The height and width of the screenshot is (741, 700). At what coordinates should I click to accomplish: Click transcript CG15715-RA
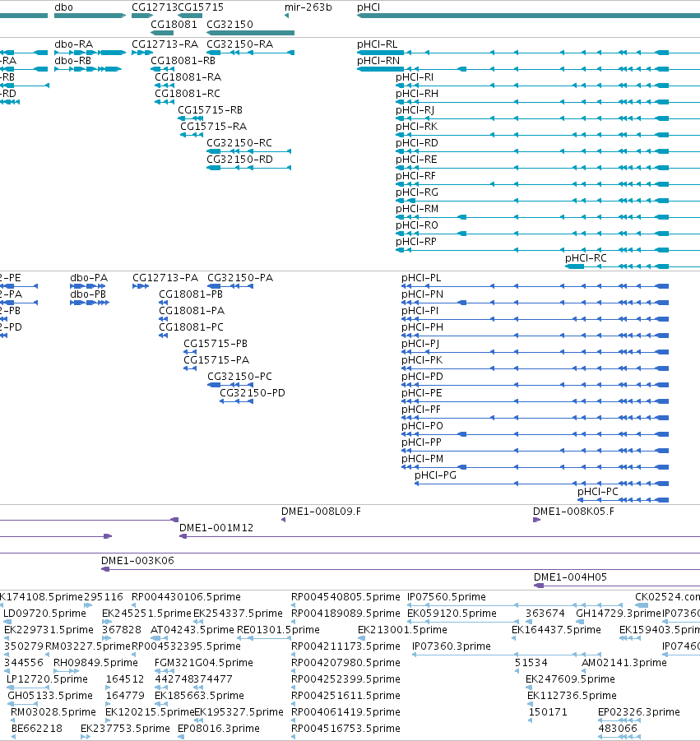pyautogui.click(x=213, y=127)
